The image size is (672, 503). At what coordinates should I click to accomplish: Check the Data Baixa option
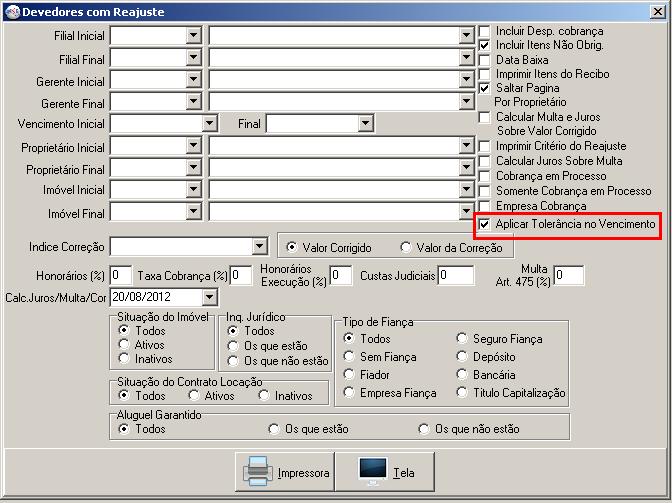pyautogui.click(x=486, y=60)
